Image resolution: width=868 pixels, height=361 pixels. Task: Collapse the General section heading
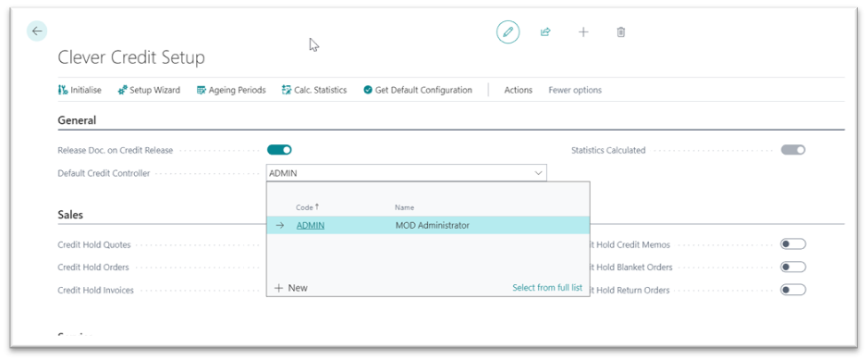pos(77,120)
